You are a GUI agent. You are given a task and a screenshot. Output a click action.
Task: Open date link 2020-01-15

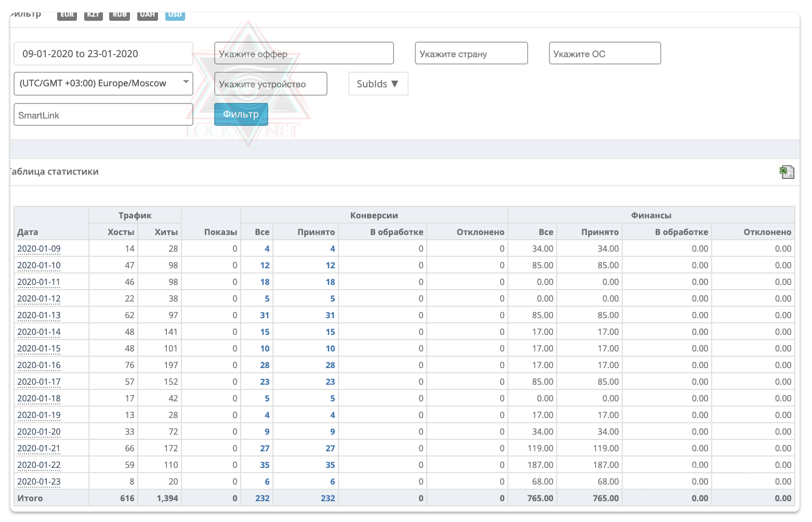pos(39,348)
